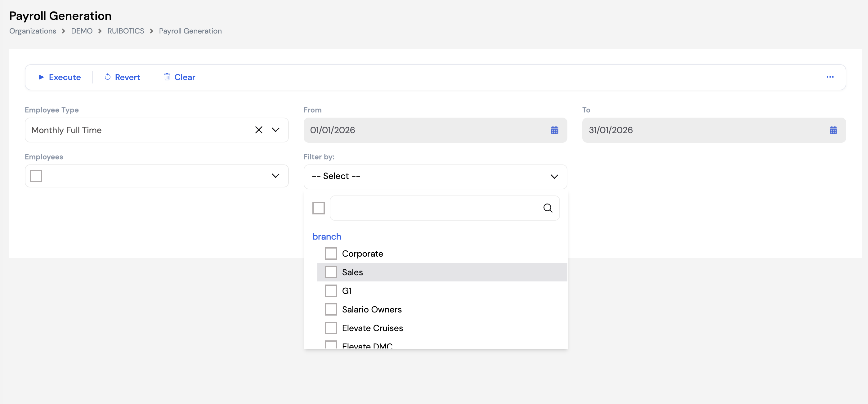Click the Payroll Generation breadcrumb

point(190,31)
